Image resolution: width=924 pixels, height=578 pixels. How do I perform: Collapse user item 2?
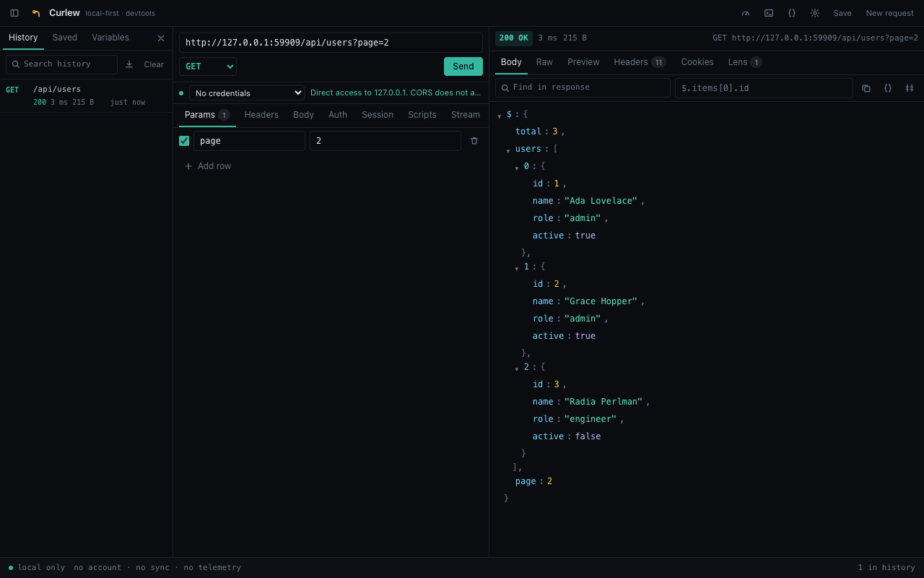pos(517,368)
